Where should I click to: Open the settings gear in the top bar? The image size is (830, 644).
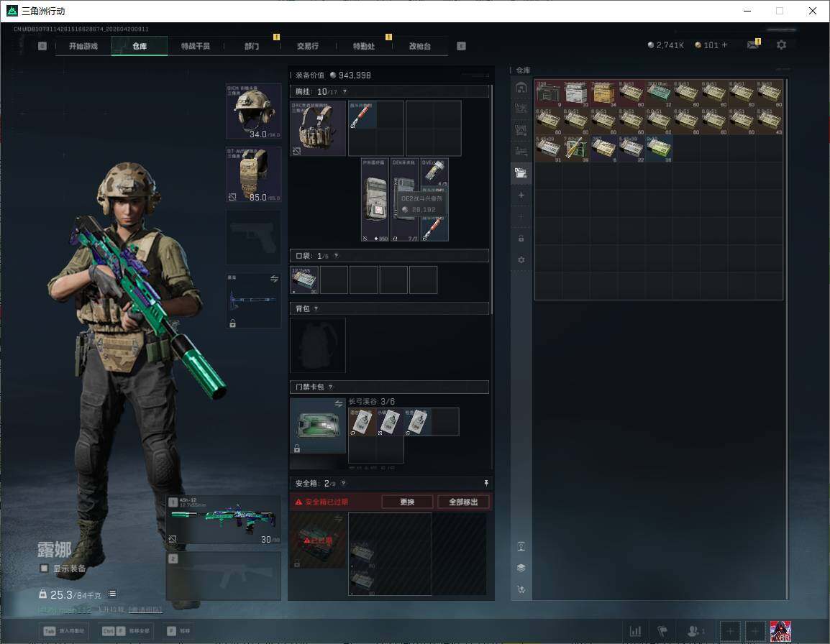[781, 45]
